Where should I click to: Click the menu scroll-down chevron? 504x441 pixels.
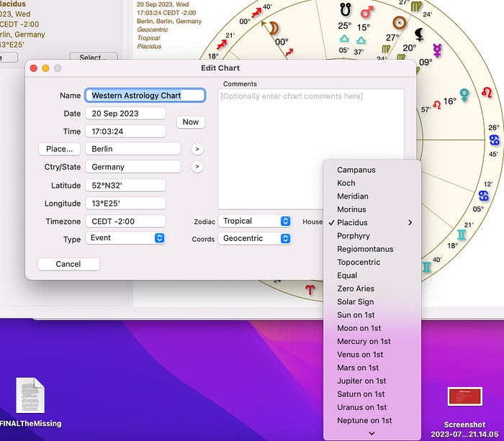click(372, 433)
